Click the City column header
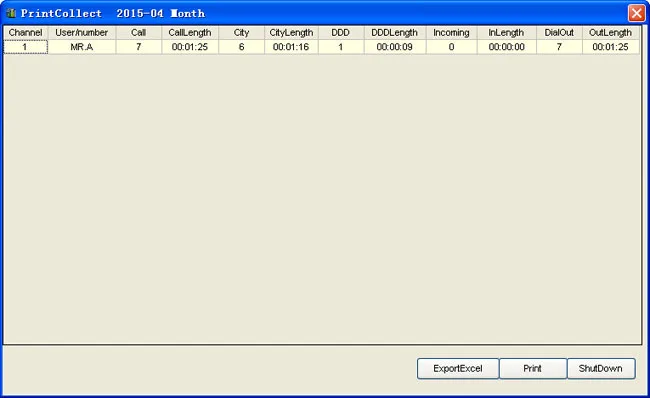 (x=242, y=33)
